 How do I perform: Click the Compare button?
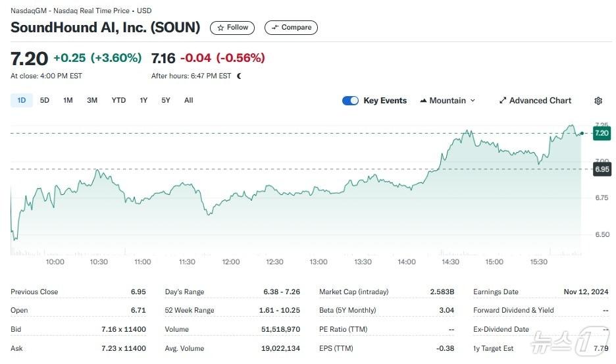[x=291, y=28]
